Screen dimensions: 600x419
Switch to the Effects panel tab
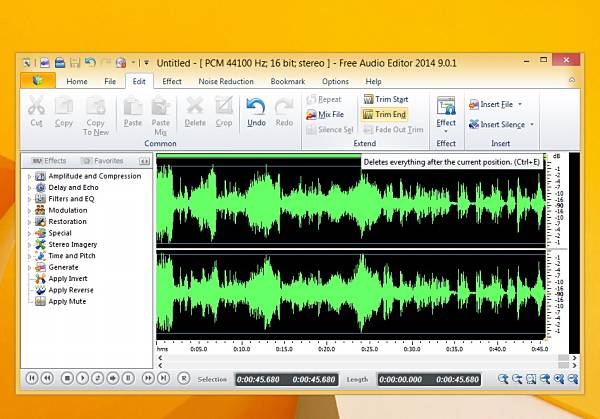click(x=49, y=161)
